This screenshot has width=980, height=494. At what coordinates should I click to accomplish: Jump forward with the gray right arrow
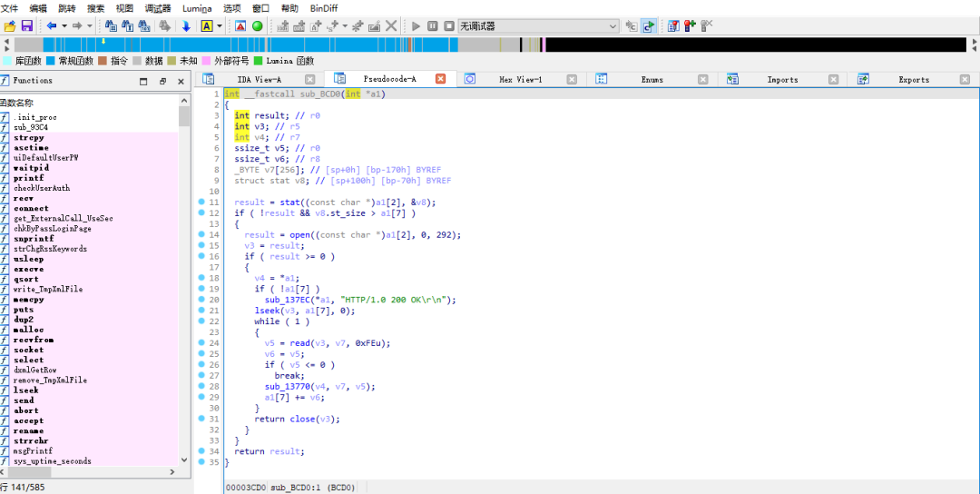(x=77, y=25)
